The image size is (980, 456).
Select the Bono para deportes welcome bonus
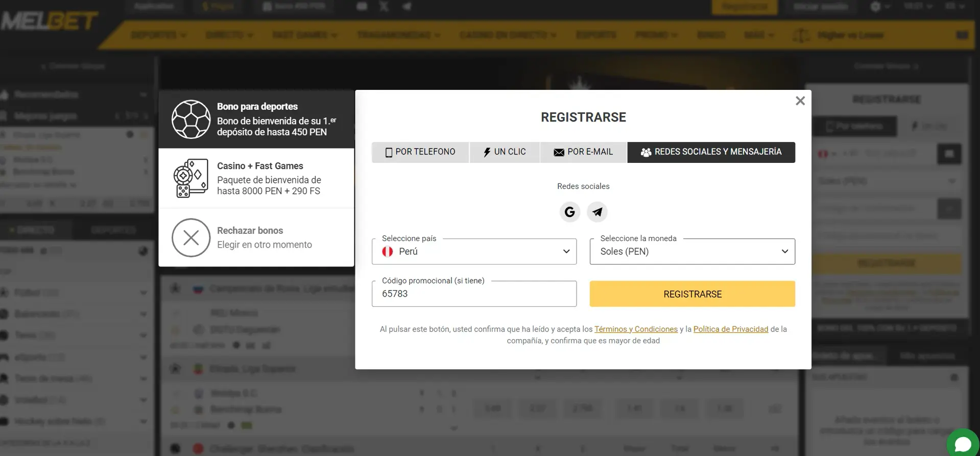(x=256, y=119)
